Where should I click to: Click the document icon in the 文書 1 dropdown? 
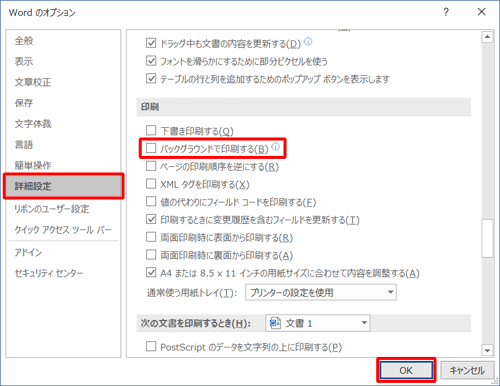(x=275, y=323)
